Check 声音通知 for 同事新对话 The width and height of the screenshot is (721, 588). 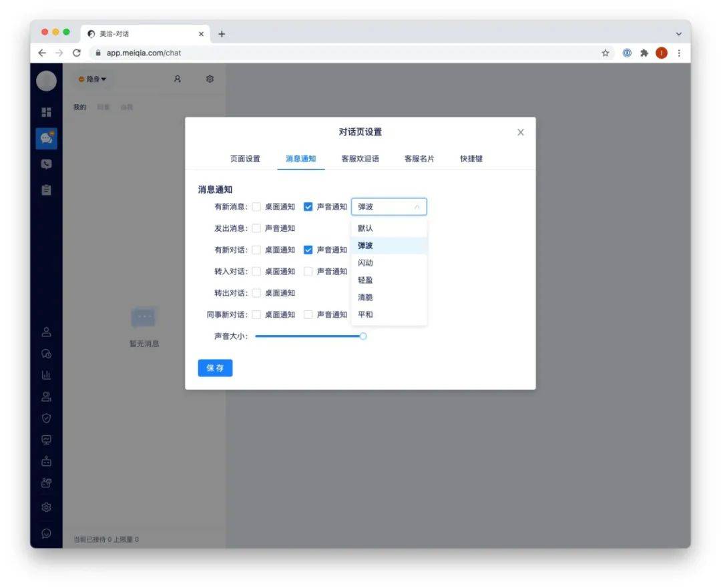click(x=308, y=315)
